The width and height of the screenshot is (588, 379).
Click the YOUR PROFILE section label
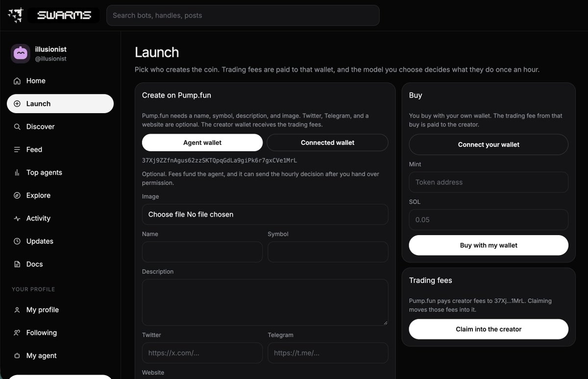[x=33, y=289]
